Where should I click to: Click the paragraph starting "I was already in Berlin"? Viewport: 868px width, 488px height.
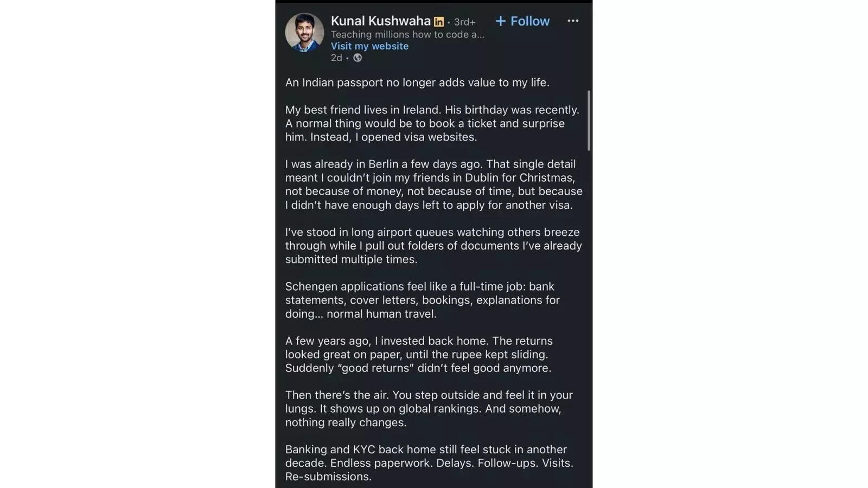coord(433,184)
